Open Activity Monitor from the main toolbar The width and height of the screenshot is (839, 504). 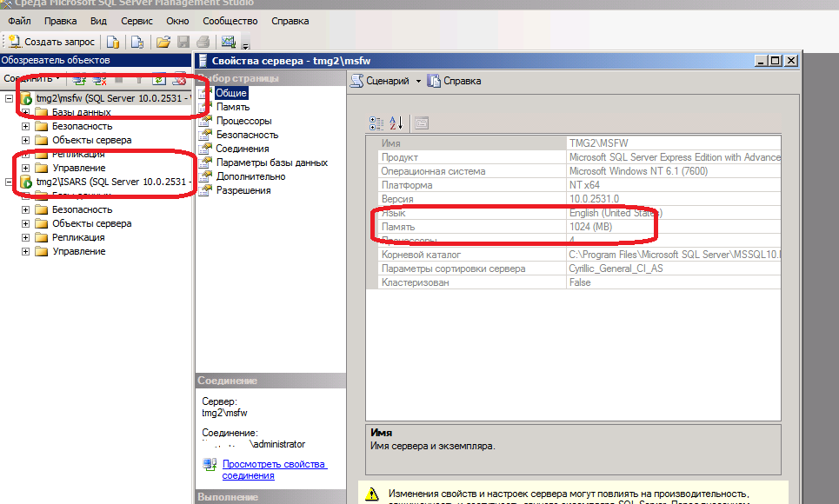coord(229,42)
